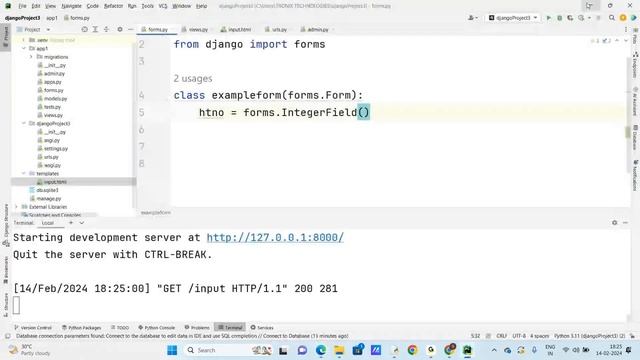This screenshot has width=640, height=360.
Task: Open the user account icon dropdown
Action: [473, 18]
